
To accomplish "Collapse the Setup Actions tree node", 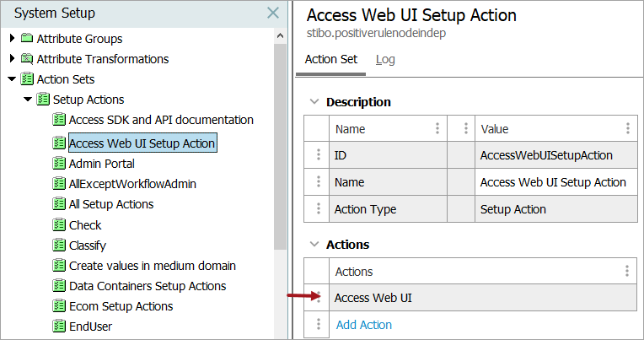I will coord(28,100).
